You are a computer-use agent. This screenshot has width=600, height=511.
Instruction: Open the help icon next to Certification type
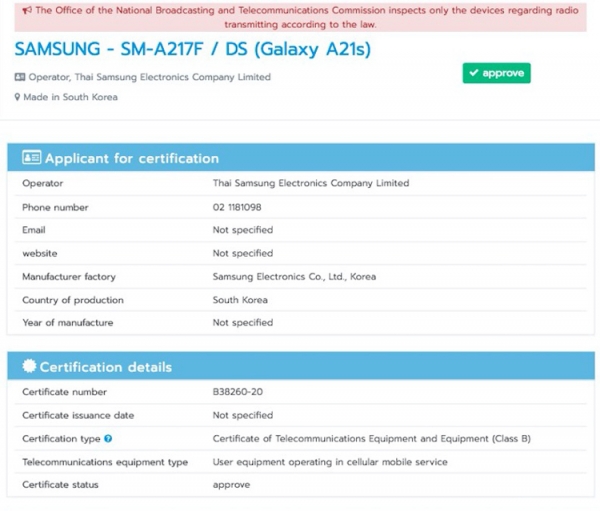[108, 439]
